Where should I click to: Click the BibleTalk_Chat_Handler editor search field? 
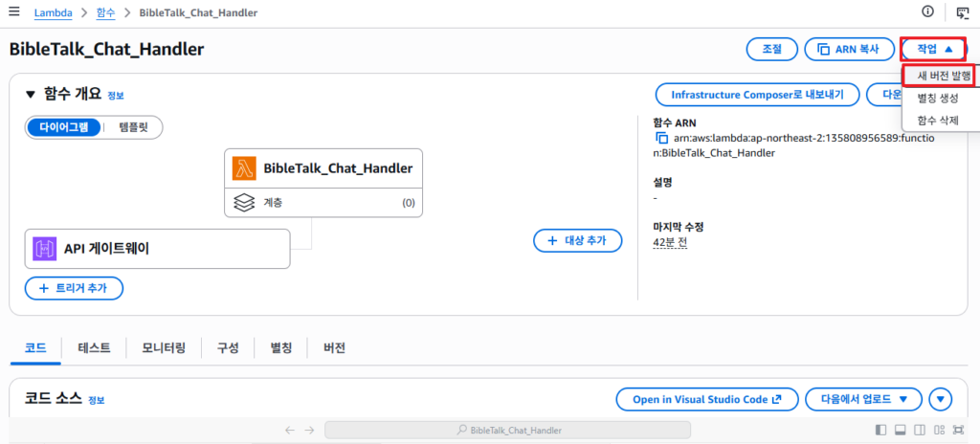coord(507,430)
